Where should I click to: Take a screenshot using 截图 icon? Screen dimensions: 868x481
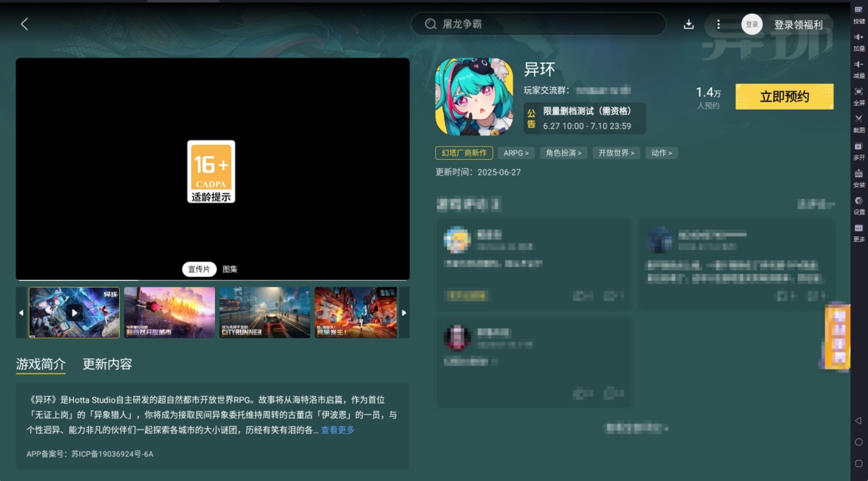pos(858,123)
